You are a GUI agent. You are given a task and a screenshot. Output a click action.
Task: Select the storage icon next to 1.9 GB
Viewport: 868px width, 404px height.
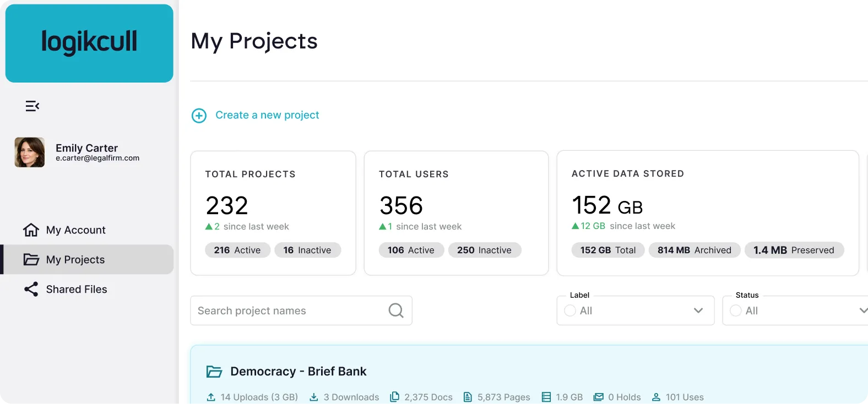tap(546, 396)
